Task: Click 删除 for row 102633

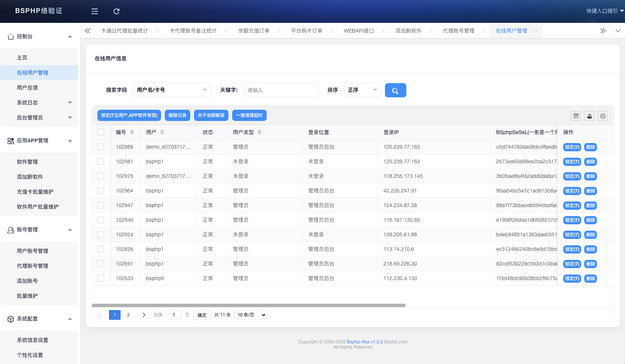Action: 591,279
